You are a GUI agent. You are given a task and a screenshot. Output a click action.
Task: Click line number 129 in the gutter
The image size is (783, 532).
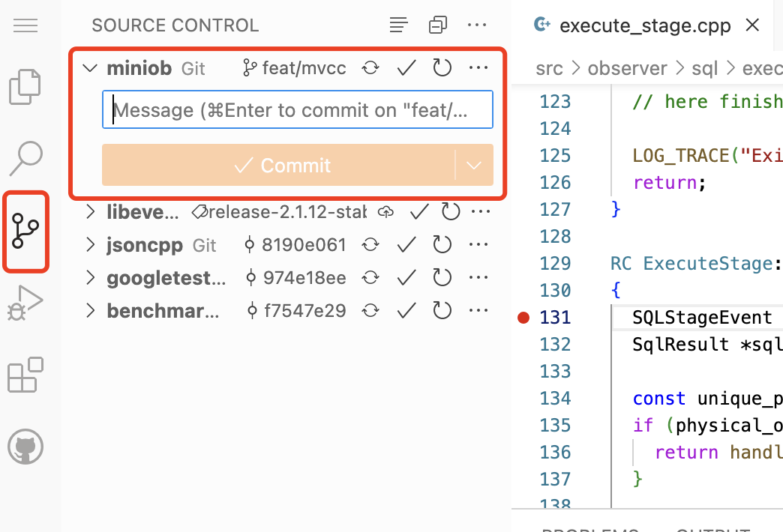555,264
